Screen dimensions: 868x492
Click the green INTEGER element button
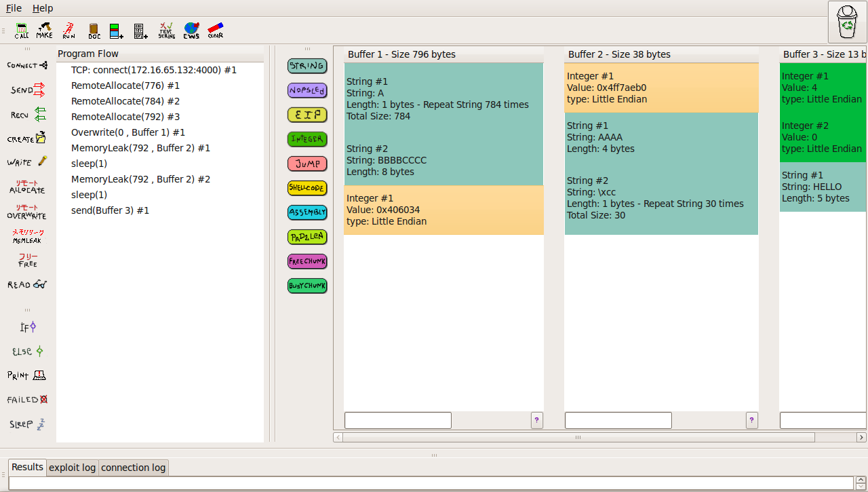click(x=307, y=139)
